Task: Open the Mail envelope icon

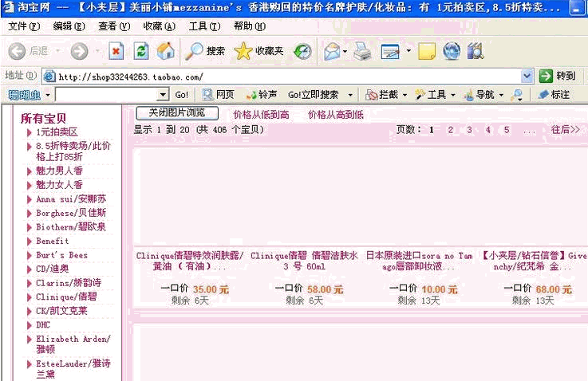Action: click(332, 51)
